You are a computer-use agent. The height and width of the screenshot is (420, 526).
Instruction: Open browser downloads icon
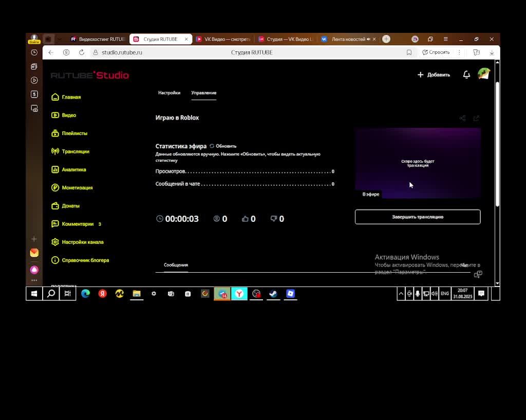(x=492, y=52)
